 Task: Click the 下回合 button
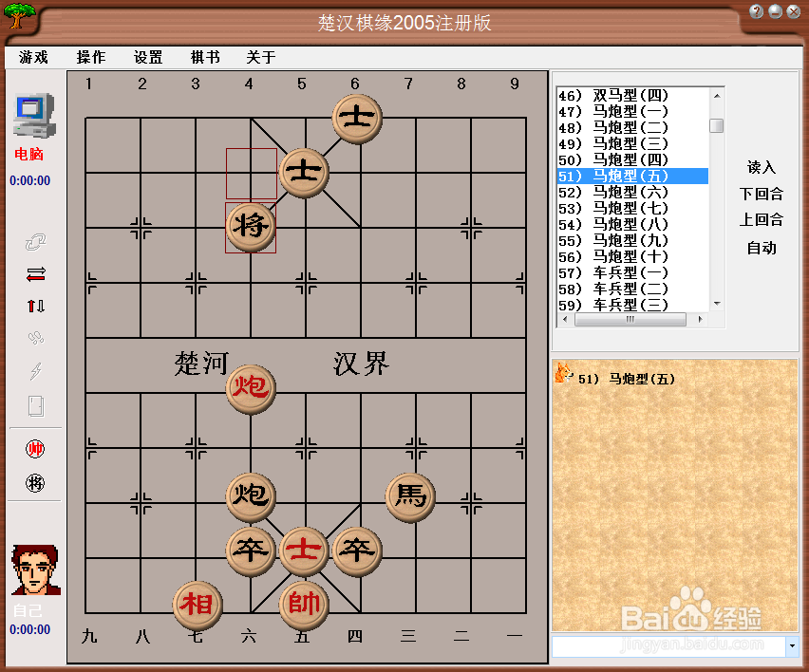pos(762,194)
